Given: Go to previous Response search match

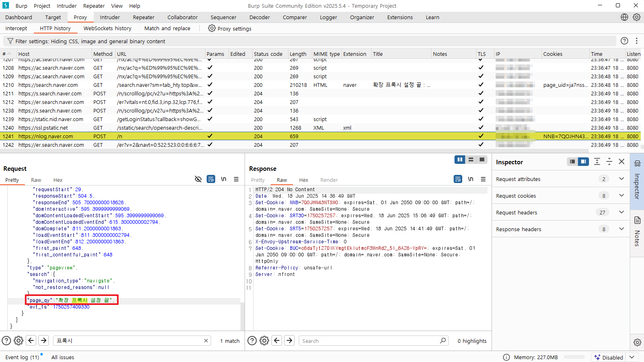Looking at the screenshot, I should [277, 340].
